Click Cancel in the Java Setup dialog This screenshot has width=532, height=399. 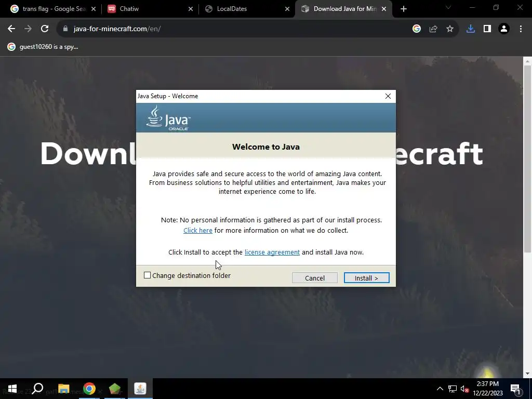314,278
